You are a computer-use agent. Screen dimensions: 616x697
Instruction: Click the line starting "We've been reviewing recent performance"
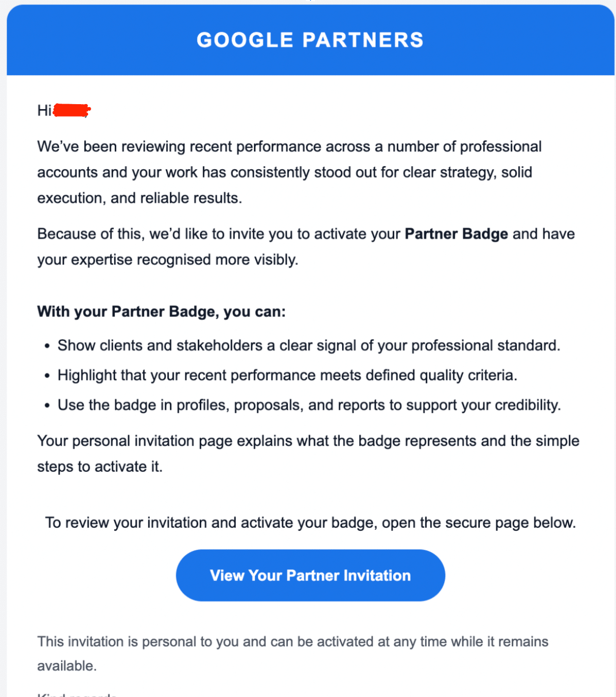click(x=289, y=147)
